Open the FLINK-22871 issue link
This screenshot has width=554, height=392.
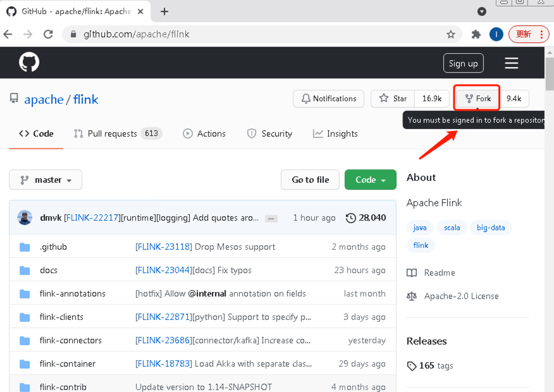coord(164,317)
